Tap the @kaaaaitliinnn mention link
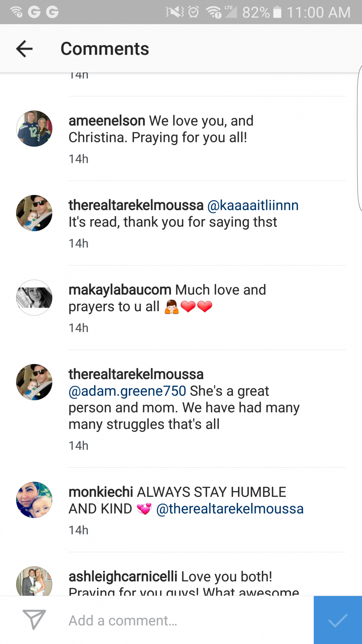The width and height of the screenshot is (362, 644). click(253, 205)
